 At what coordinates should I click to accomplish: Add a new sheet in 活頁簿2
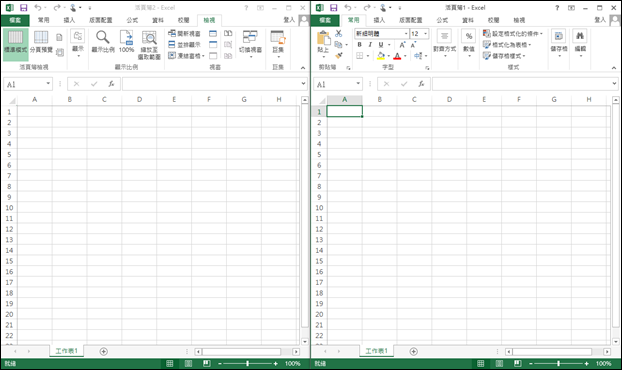(104, 351)
